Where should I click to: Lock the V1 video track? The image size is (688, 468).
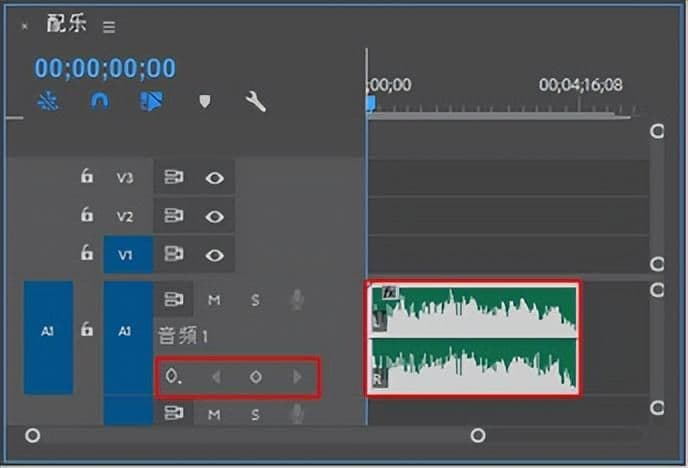(x=87, y=254)
